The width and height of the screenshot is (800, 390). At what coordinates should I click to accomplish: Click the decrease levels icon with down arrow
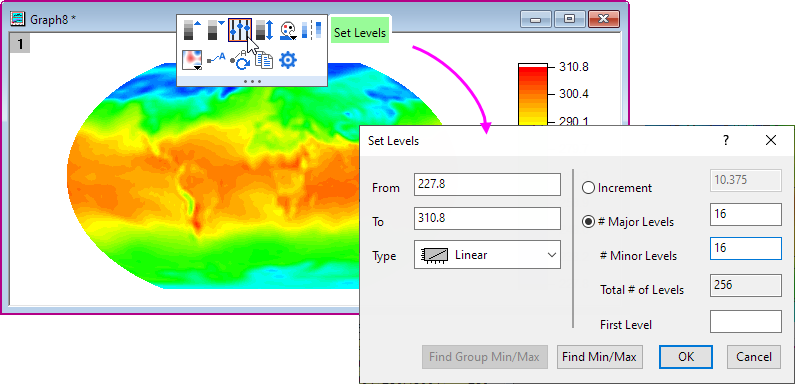coord(216,30)
